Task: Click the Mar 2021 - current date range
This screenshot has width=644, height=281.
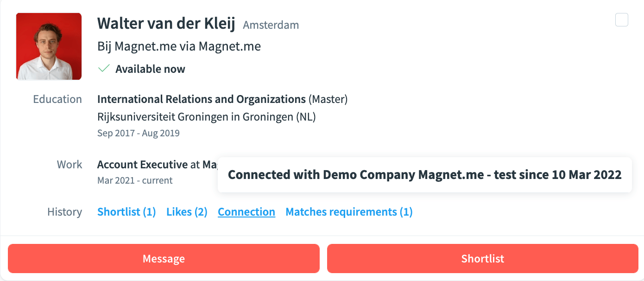Action: 135,181
